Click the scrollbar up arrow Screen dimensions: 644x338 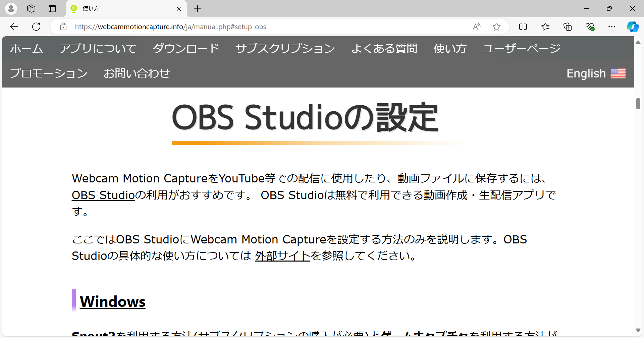coord(638,42)
